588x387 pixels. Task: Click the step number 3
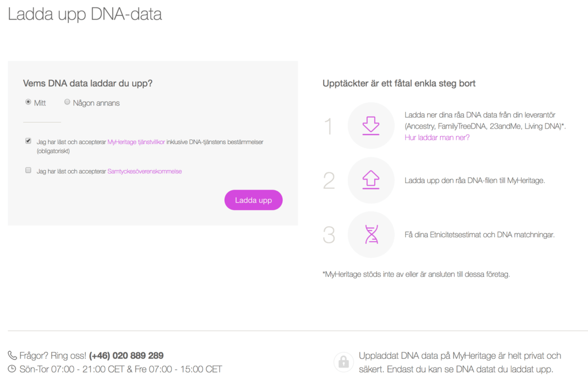coord(329,235)
